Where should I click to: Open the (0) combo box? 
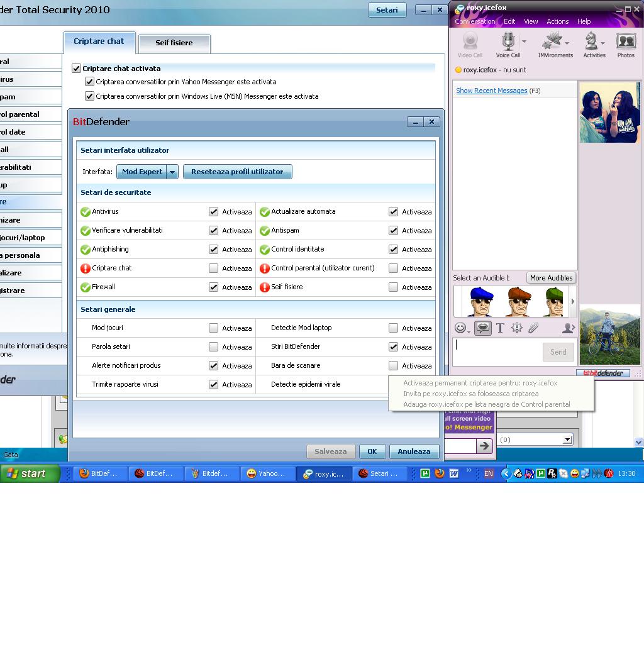536,440
